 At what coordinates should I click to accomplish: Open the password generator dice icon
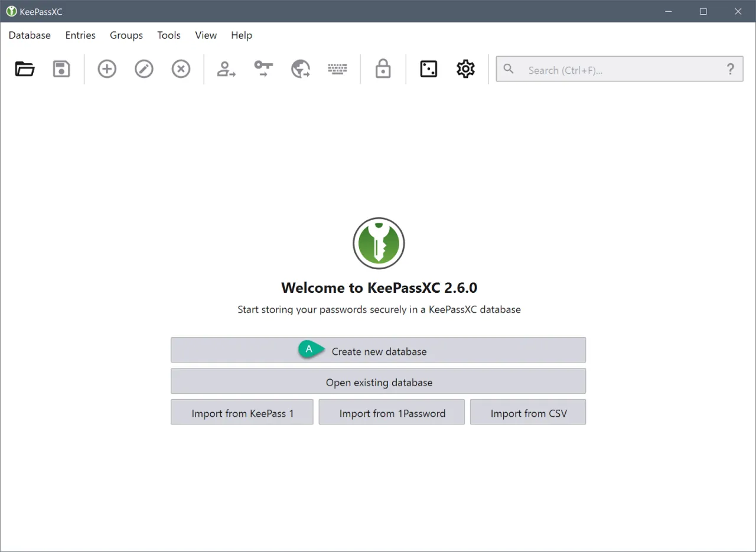click(x=428, y=68)
